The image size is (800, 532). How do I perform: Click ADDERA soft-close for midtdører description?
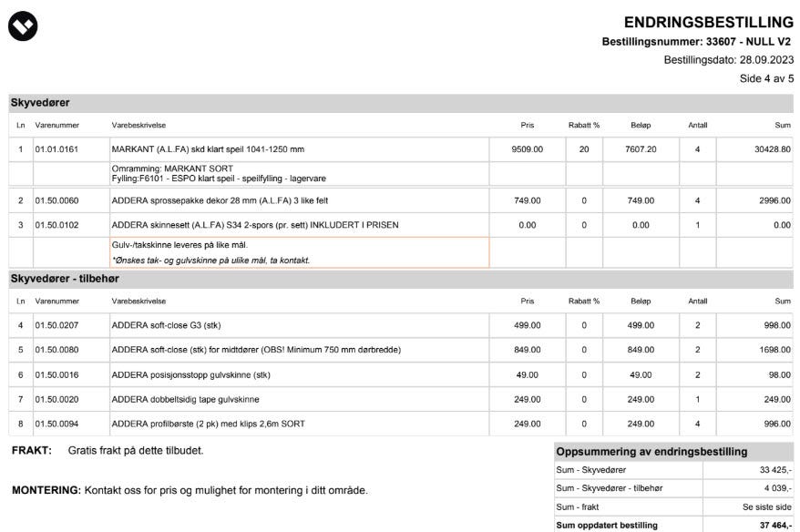coord(256,350)
